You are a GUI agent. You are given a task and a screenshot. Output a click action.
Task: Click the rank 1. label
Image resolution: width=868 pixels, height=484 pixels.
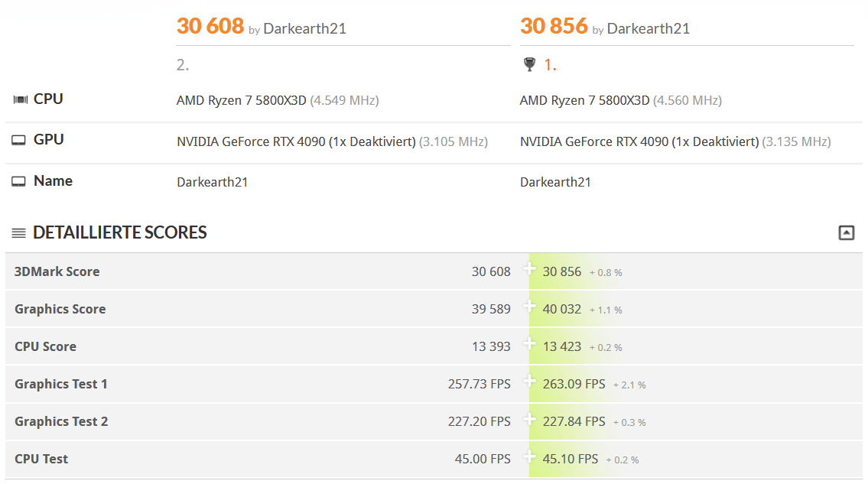click(x=550, y=65)
